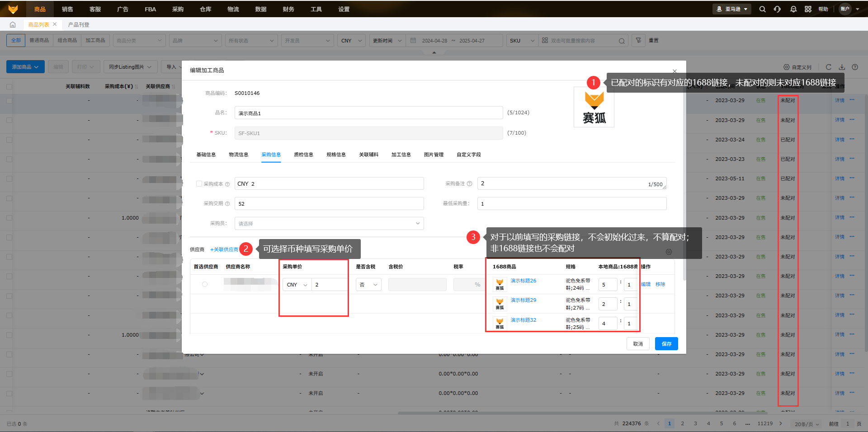Open the global search magnifier icon
This screenshot has height=432, width=868.
(x=762, y=9)
